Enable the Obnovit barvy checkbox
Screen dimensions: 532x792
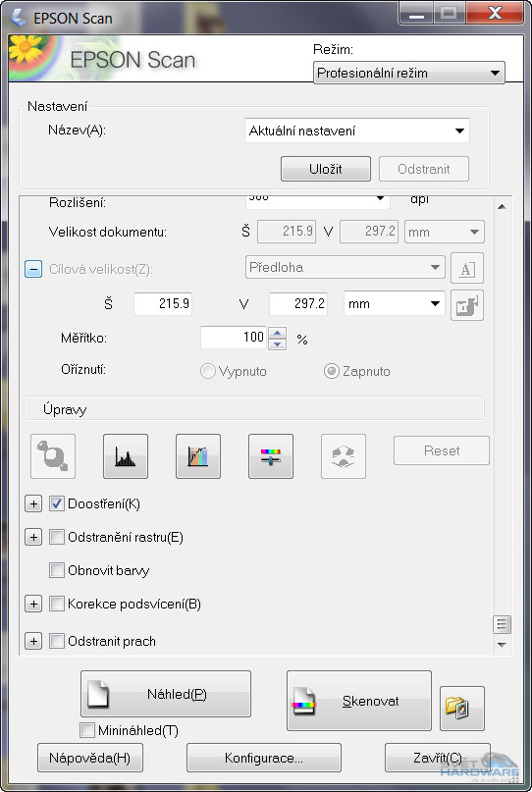57,571
